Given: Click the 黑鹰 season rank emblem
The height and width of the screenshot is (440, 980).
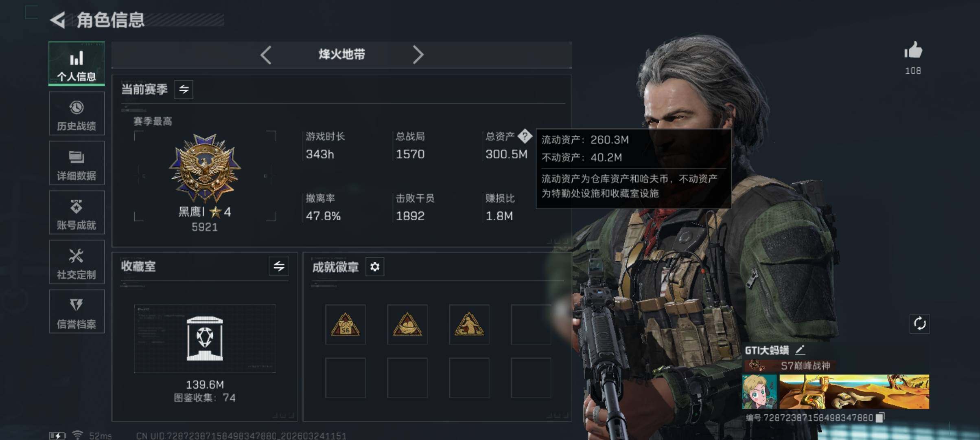Looking at the screenshot, I should pyautogui.click(x=205, y=168).
